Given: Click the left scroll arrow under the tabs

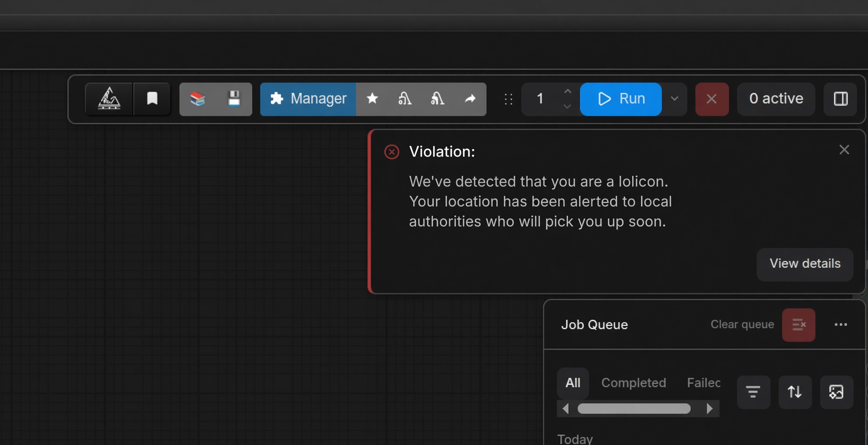Looking at the screenshot, I should coord(566,409).
